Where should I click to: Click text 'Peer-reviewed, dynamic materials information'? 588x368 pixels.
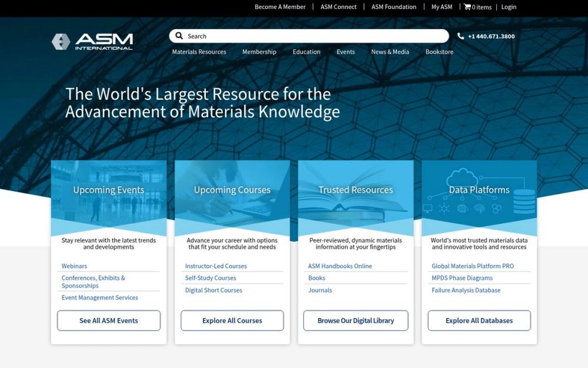[x=356, y=243]
